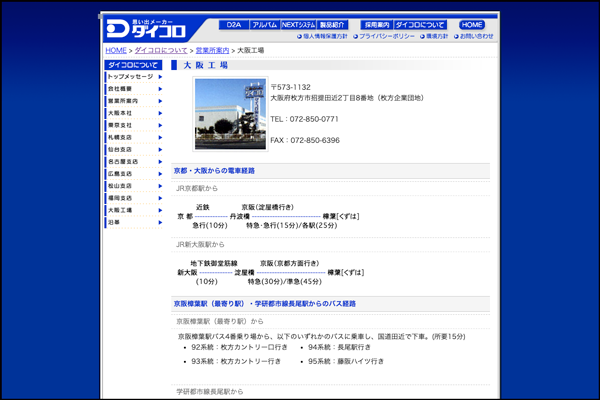Viewport: 600px width, 400px height.
Task: Select the NEXTシステム navigation tab
Action: [298, 23]
